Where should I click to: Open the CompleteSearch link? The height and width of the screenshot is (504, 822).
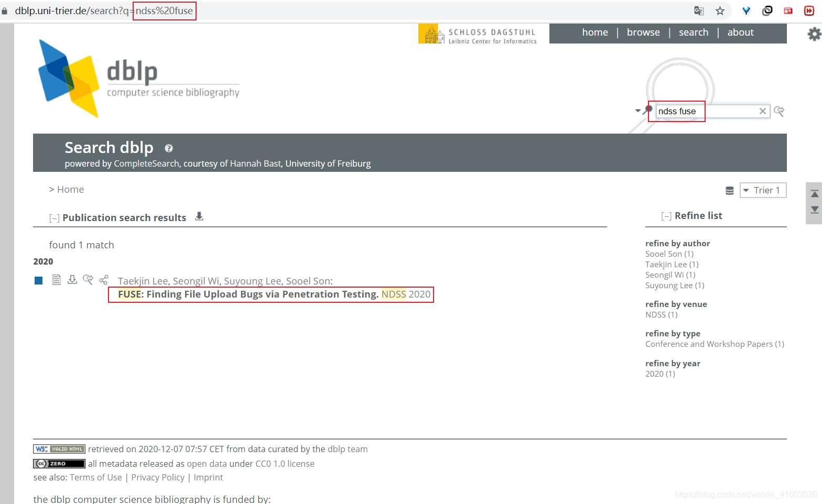tap(146, 163)
